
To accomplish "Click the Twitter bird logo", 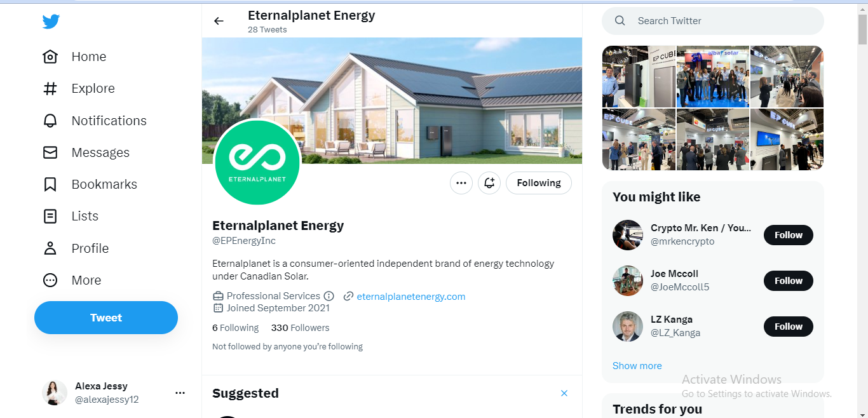I will 51,22.
